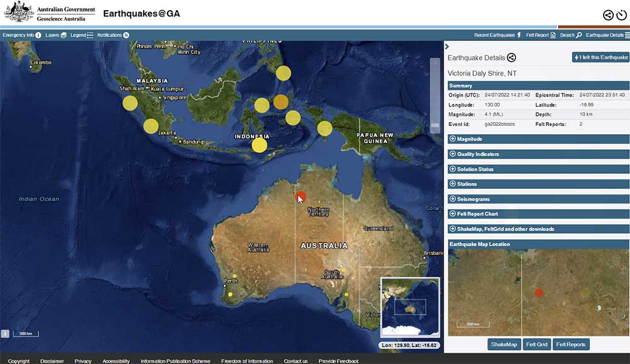Open Copyright footer link
Image resolution: width=630 pixels, height=364 pixels.
click(18, 361)
